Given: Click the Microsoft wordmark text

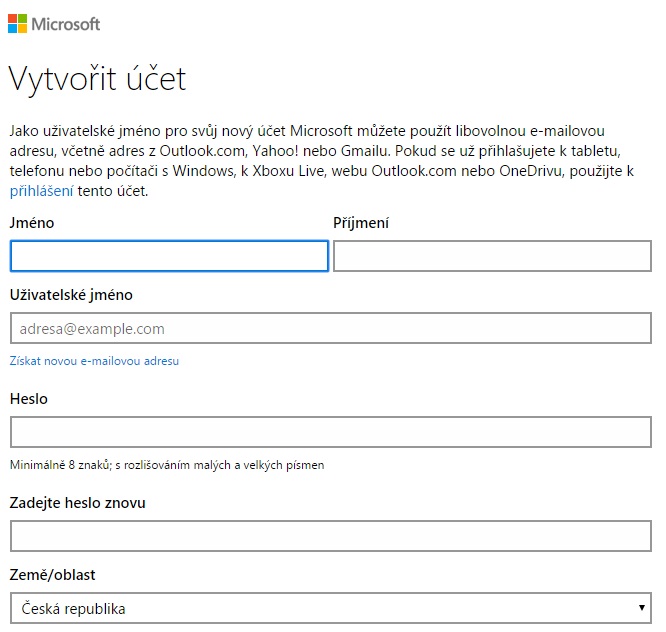Looking at the screenshot, I should pyautogui.click(x=66, y=24).
